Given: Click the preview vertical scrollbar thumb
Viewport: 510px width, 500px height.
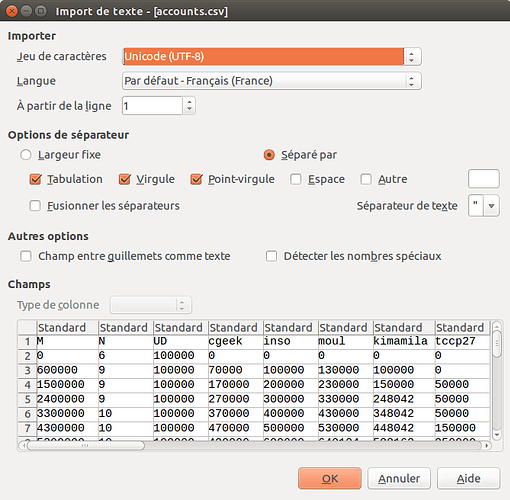Looking at the screenshot, I should (497, 344).
